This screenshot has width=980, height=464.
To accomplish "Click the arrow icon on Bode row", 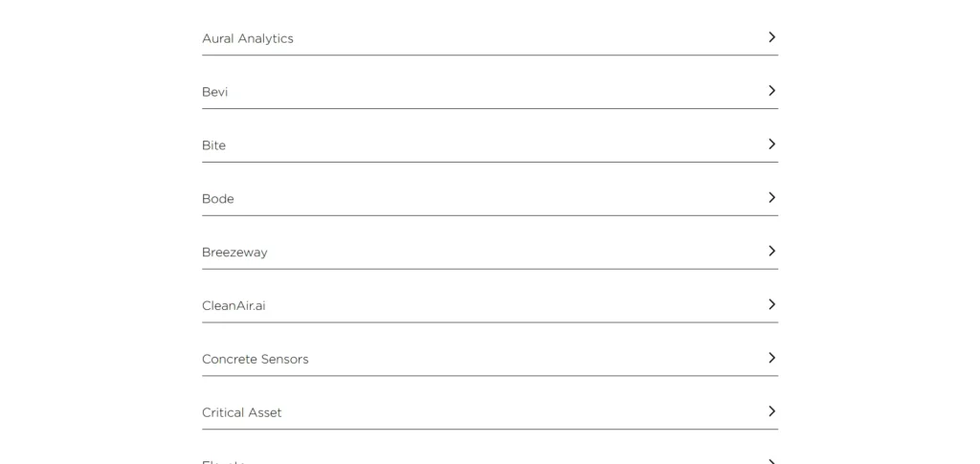I will 772,197.
